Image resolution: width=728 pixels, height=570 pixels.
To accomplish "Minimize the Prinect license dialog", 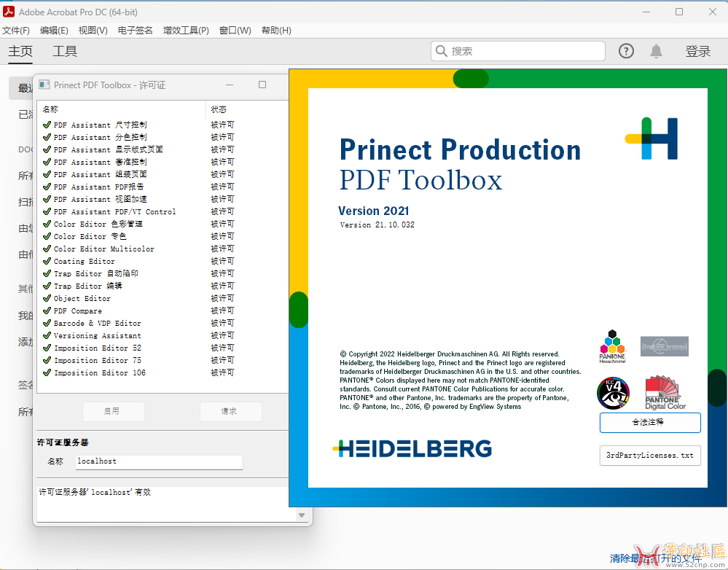I will pos(230,85).
